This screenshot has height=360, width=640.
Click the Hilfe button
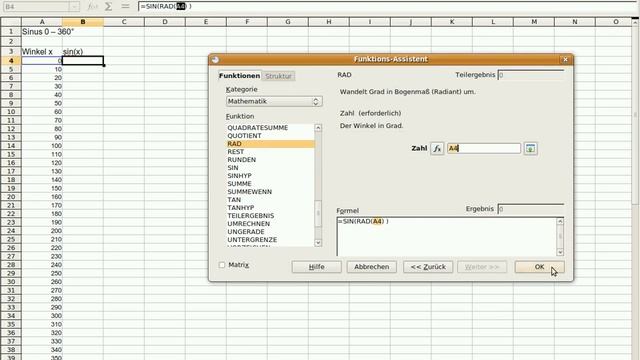(x=316, y=267)
